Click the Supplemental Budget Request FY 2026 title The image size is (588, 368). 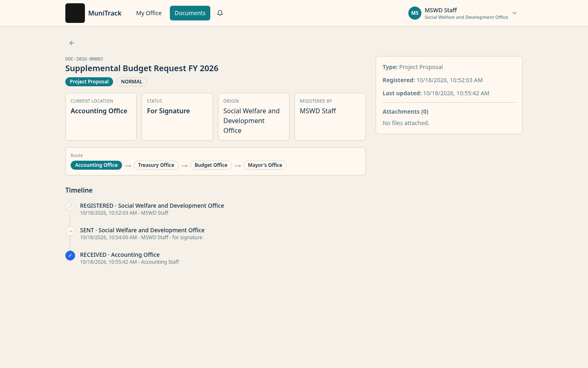pyautogui.click(x=142, y=68)
